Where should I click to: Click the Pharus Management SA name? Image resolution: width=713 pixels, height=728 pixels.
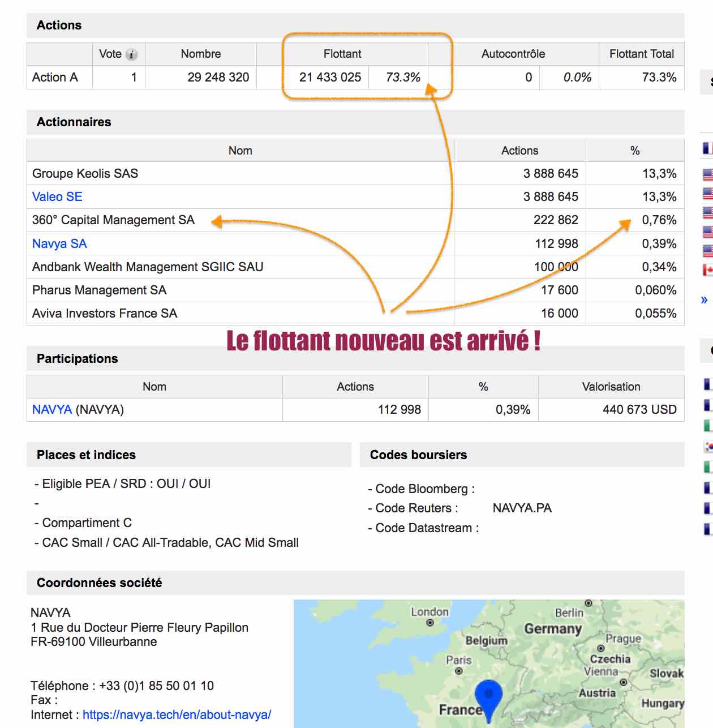coord(99,290)
